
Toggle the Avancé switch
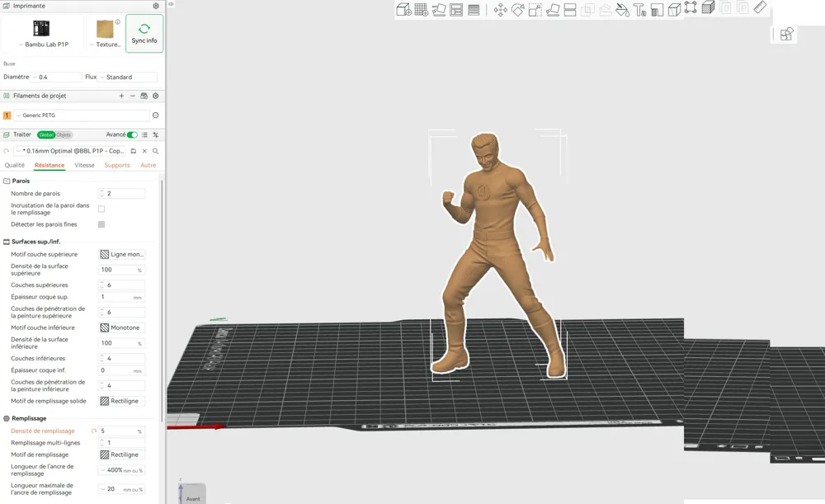point(133,134)
